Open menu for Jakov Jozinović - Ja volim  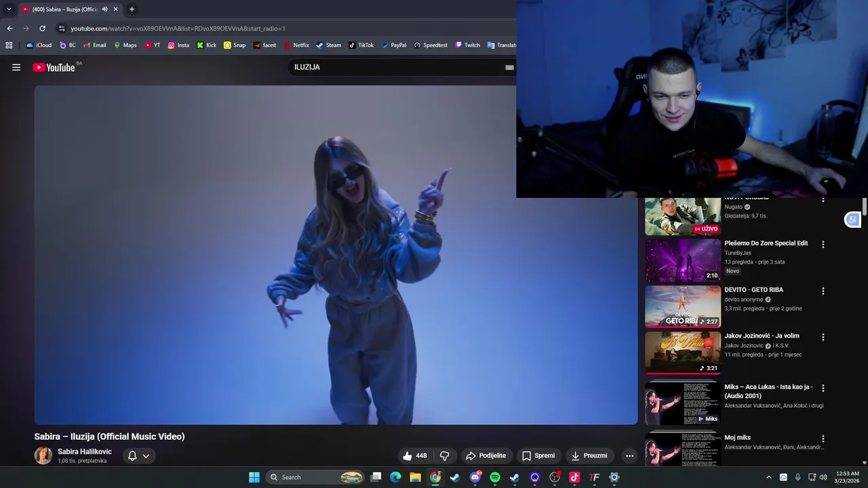(823, 337)
